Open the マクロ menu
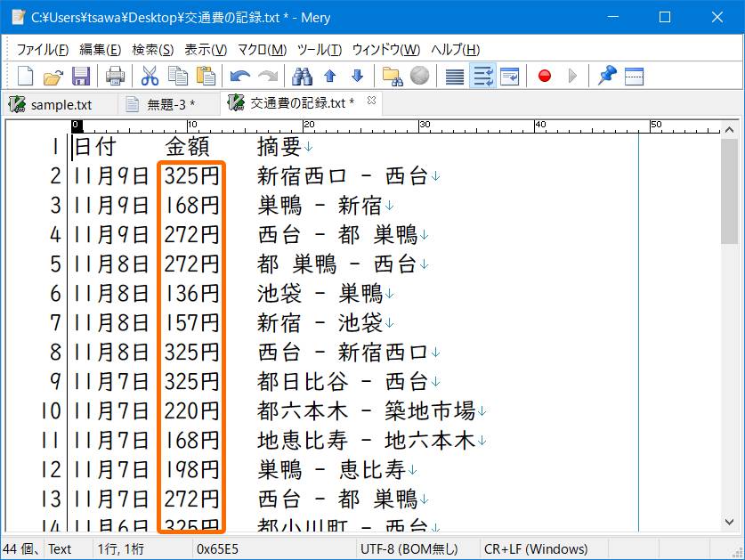This screenshot has height=560, width=745. (x=261, y=50)
